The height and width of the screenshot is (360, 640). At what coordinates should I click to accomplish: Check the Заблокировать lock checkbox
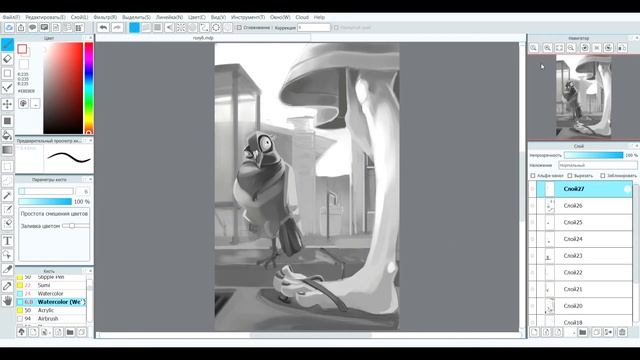[x=603, y=176]
